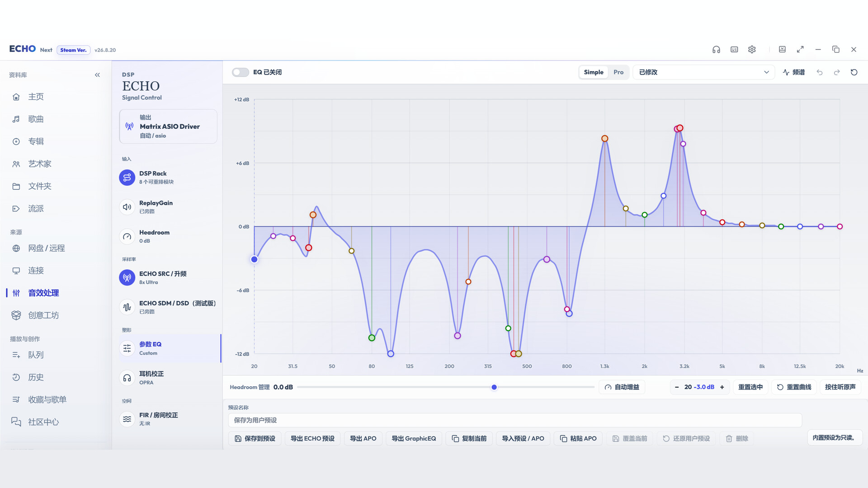Viewport: 868px width, 488px height.
Task: Focus the 保存为用户预设 preset name field
Action: (x=515, y=420)
